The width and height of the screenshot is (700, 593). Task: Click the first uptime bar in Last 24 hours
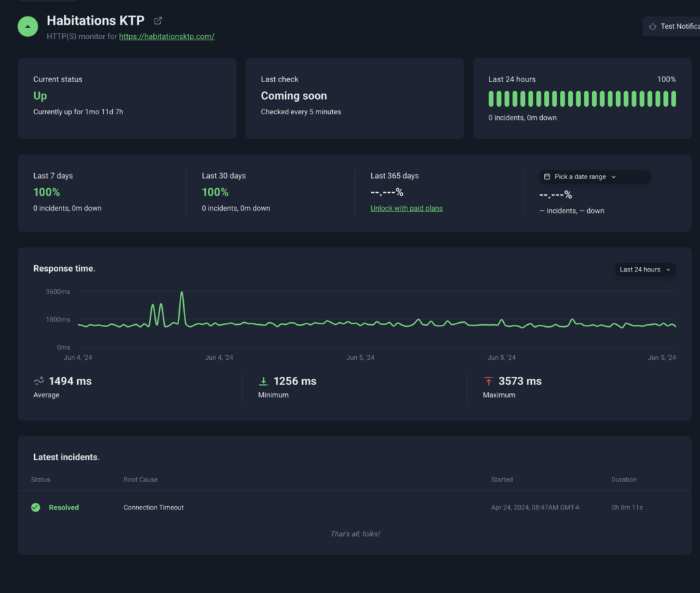(x=492, y=98)
